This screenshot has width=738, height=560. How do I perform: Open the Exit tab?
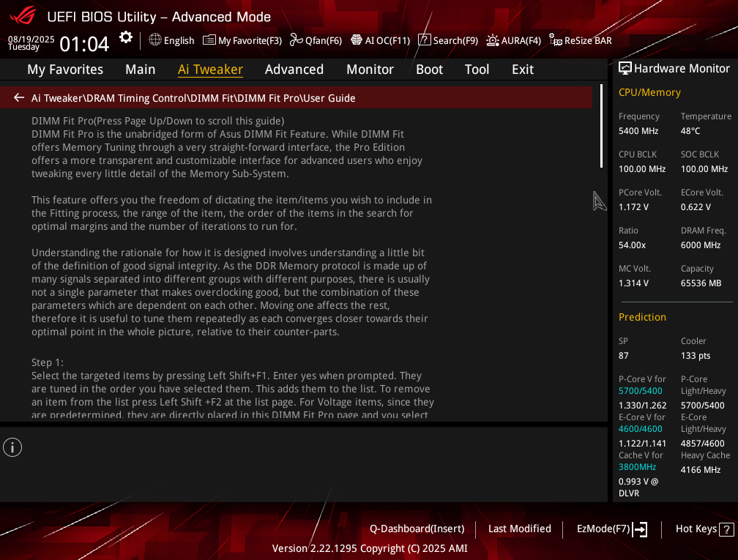pyautogui.click(x=523, y=69)
